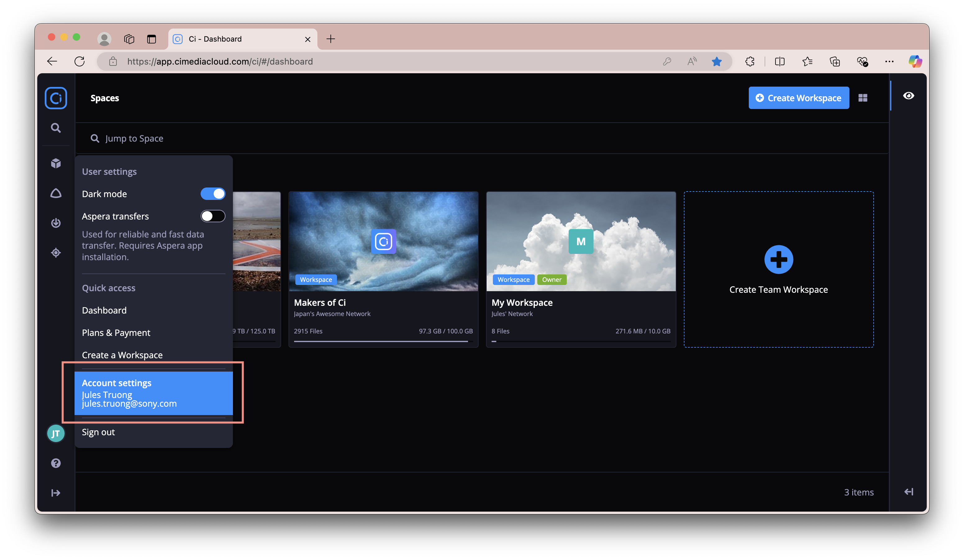Open the cube Spaces icon in sidebar

point(56,163)
